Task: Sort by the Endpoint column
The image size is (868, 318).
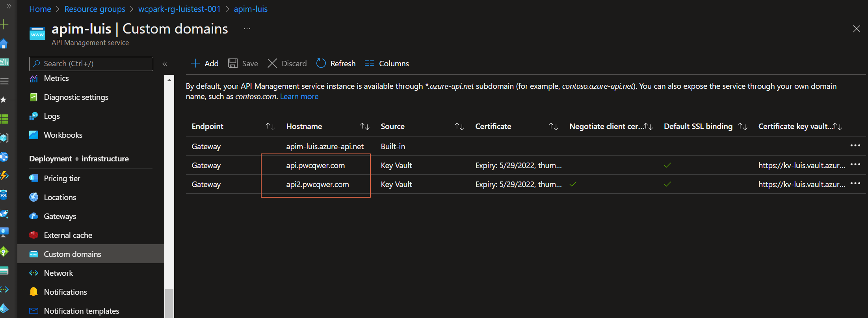Action: [x=270, y=126]
